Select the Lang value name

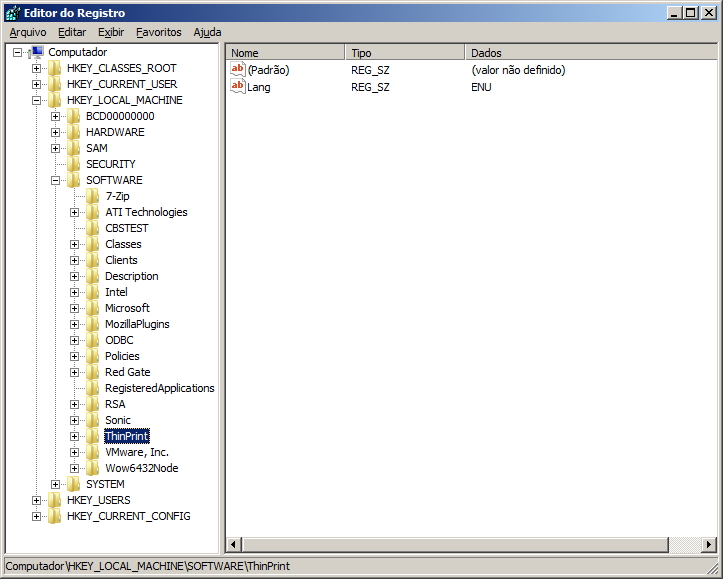point(259,87)
